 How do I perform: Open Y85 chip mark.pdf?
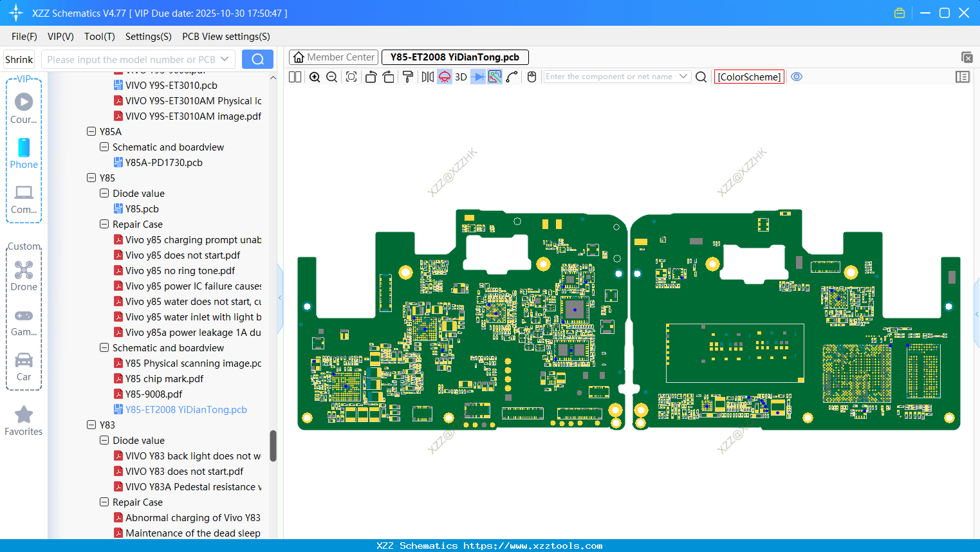point(165,378)
